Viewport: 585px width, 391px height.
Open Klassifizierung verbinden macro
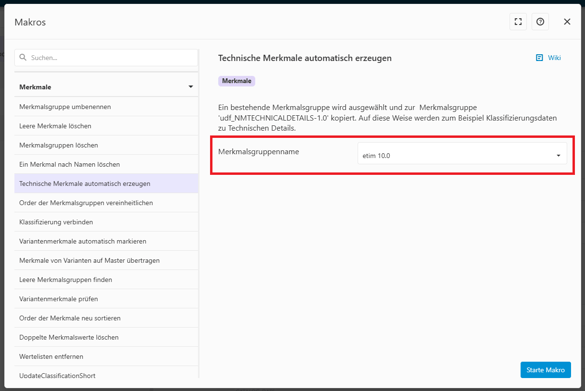(106, 222)
